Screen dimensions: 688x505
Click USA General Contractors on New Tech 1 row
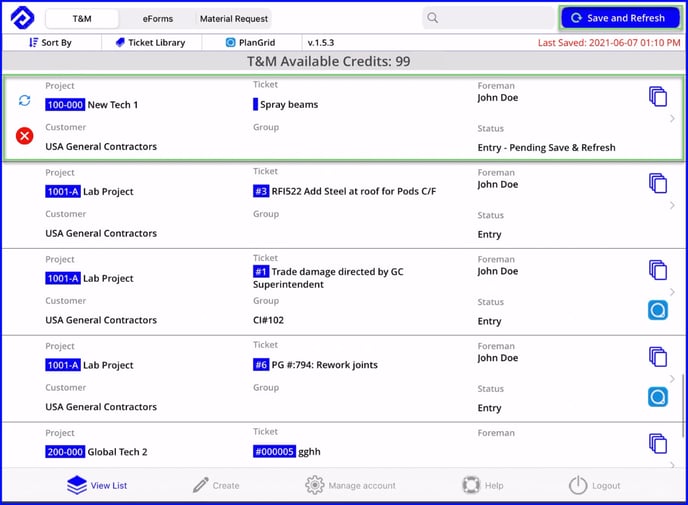pyautogui.click(x=101, y=147)
